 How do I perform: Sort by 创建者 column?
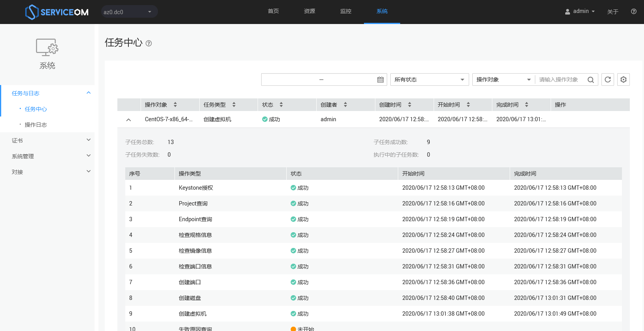pyautogui.click(x=345, y=105)
